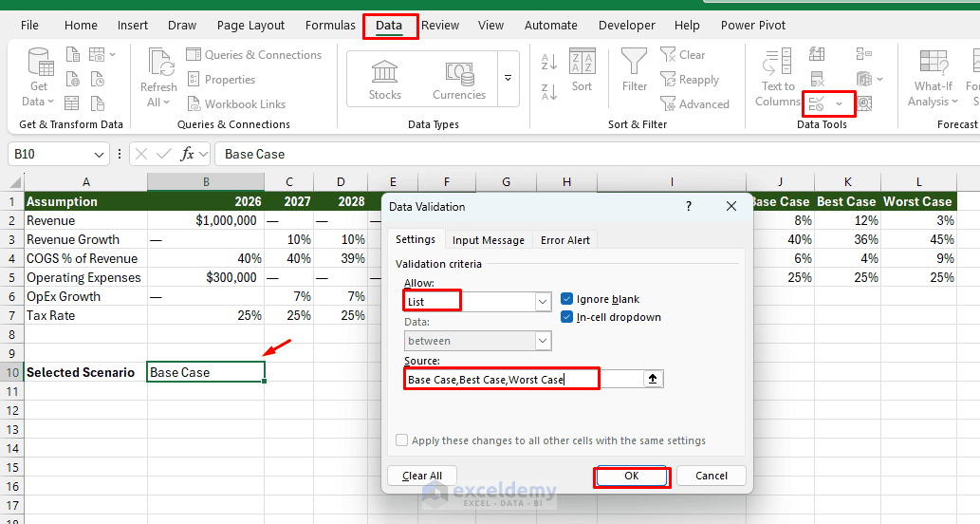Select cell B10 Base Case

[x=206, y=372]
